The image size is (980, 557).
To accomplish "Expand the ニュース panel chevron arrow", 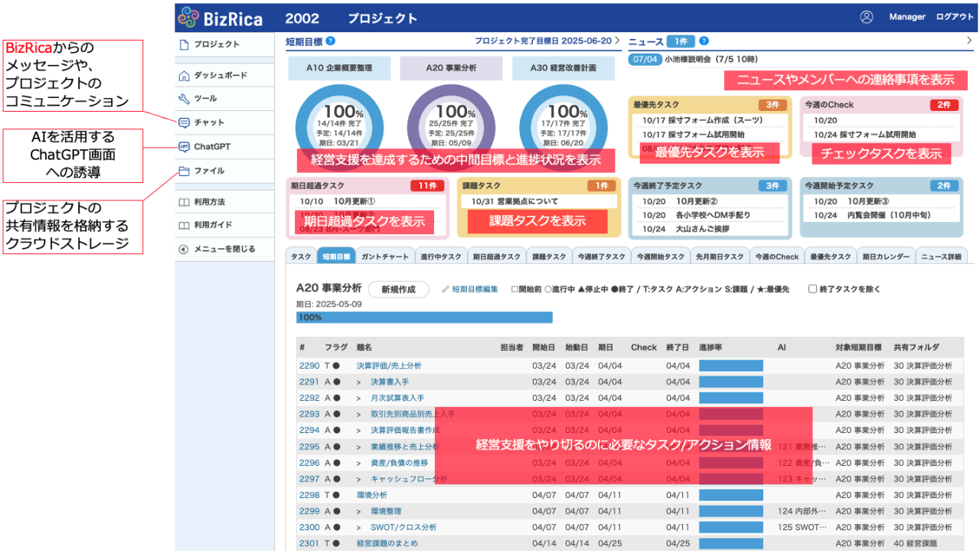I will click(969, 41).
